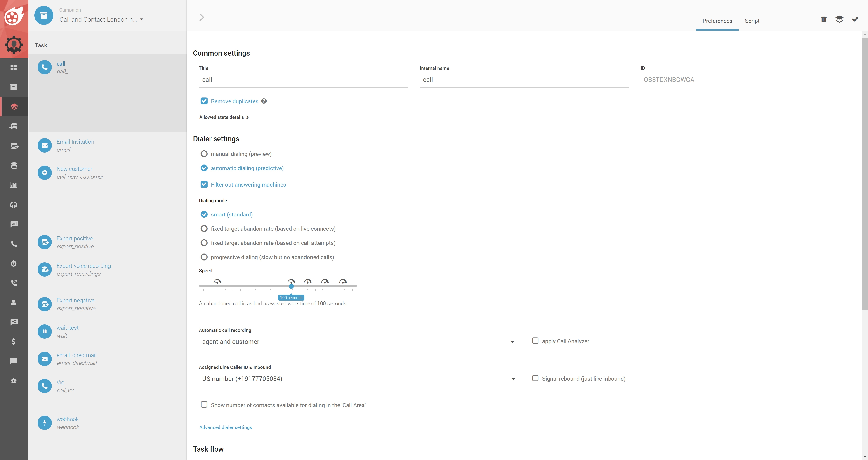Image resolution: width=868 pixels, height=460 pixels.
Task: Click the help icon beside Remove duplicates
Action: [264, 101]
